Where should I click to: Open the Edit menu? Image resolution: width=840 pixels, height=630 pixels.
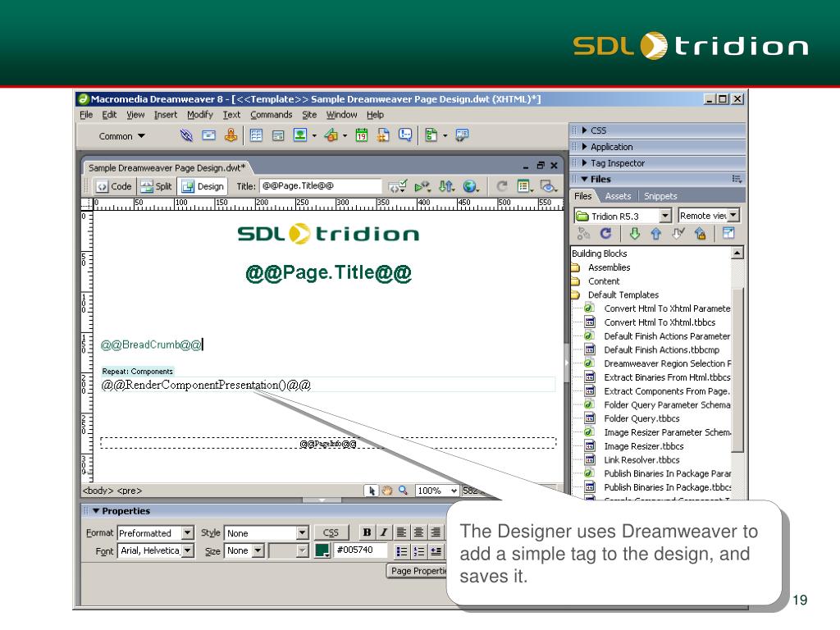pyautogui.click(x=109, y=115)
